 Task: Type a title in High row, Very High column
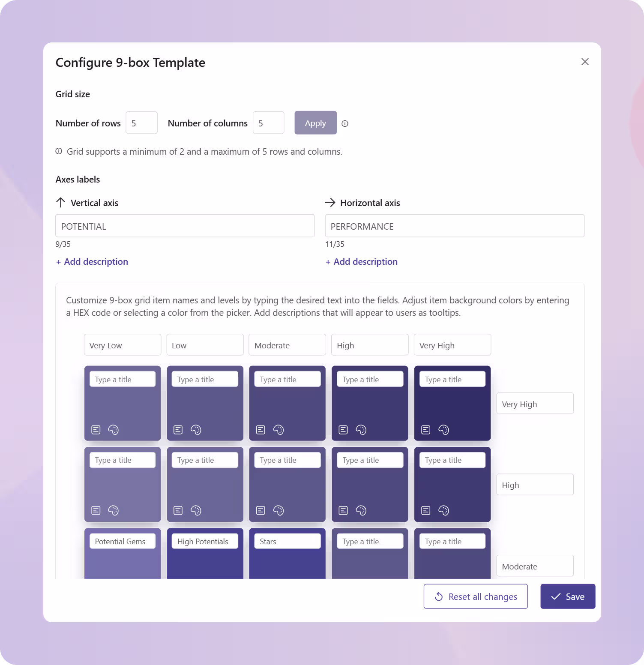(x=452, y=460)
